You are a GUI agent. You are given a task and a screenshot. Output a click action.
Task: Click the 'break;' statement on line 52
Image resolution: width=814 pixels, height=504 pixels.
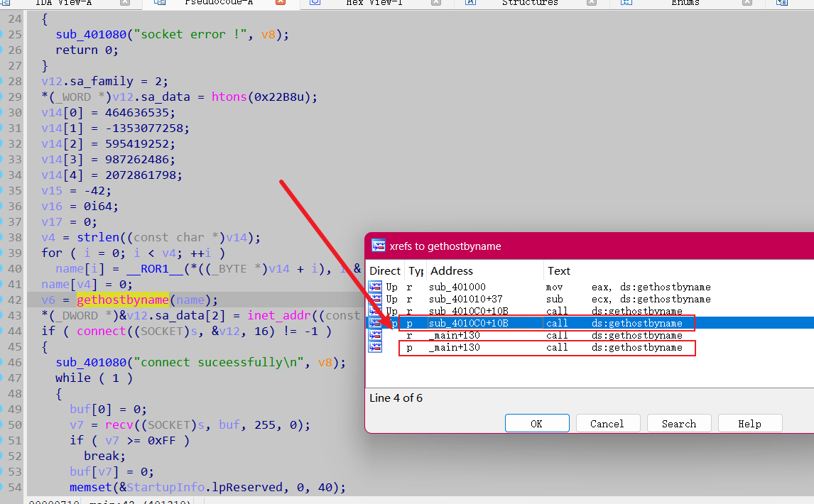[x=105, y=456]
